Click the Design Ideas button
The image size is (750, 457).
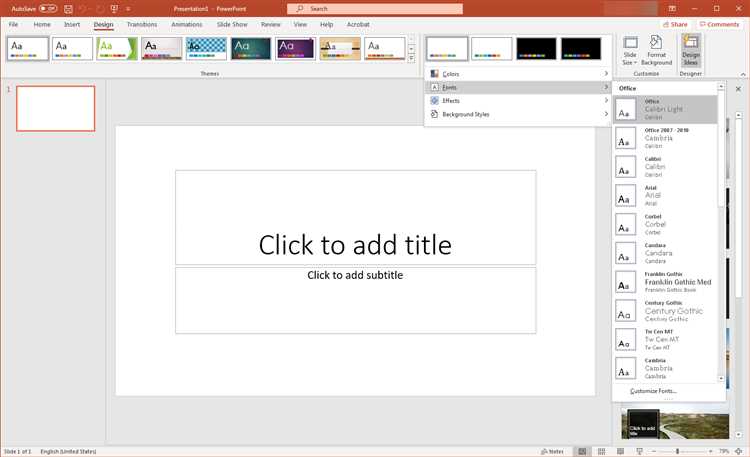[691, 51]
